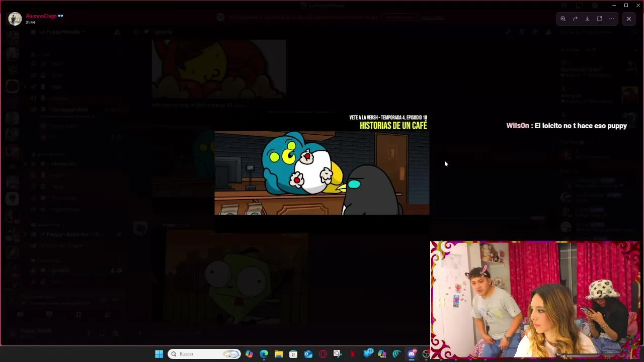Open Snipping Tool from the taskbar
Screen dimensions: 644x362
tap(338, 354)
